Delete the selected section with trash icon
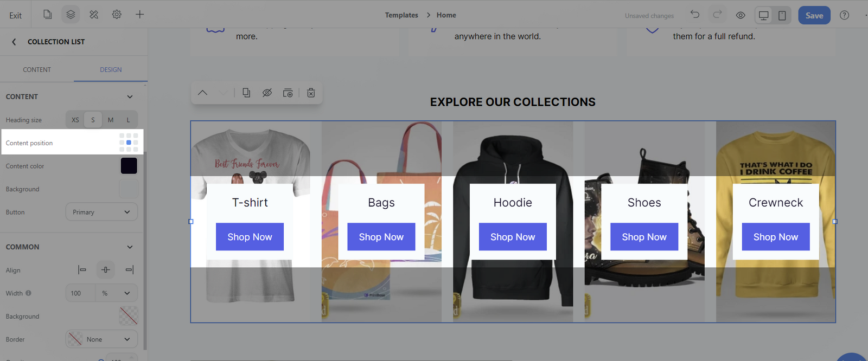Screen dimensions: 868x361 point(311,93)
